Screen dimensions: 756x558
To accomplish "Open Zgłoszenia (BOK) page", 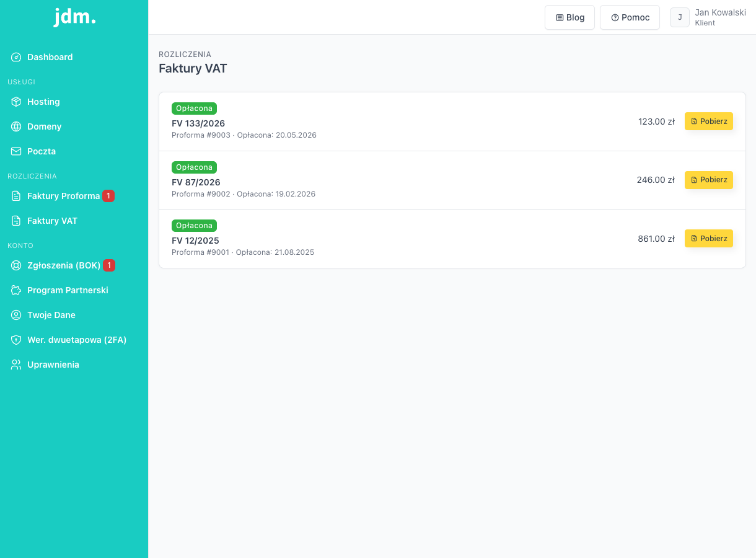I will tap(74, 265).
